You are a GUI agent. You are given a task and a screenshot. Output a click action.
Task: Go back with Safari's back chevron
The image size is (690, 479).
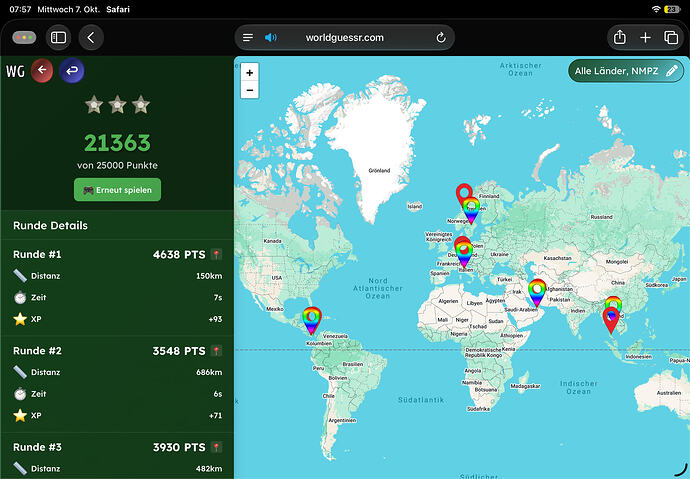91,38
